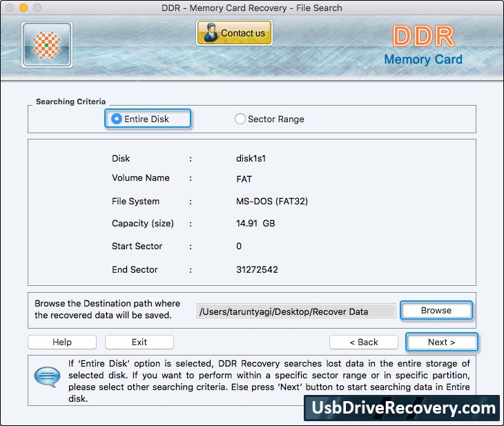Click the window title text in title bar
The height and width of the screenshot is (426, 504).
pyautogui.click(x=252, y=8)
